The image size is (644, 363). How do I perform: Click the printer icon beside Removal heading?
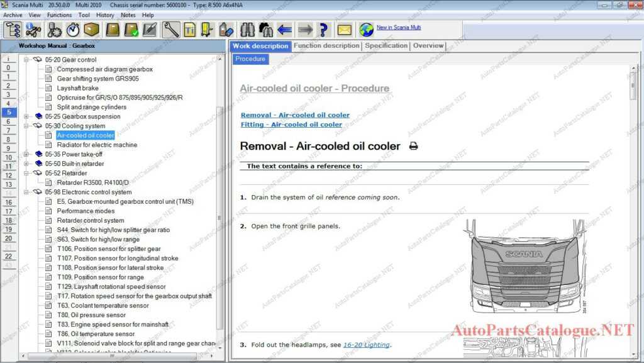coord(413,146)
